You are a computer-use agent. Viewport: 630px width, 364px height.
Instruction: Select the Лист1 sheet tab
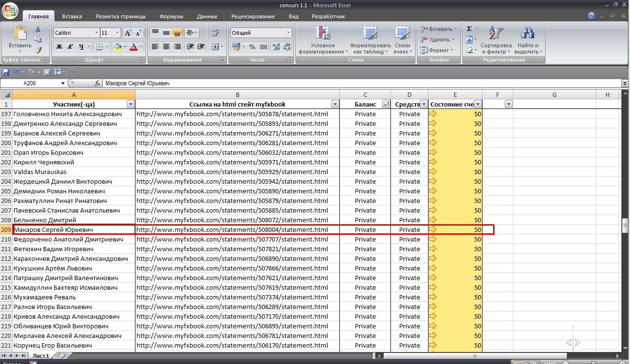[41, 356]
